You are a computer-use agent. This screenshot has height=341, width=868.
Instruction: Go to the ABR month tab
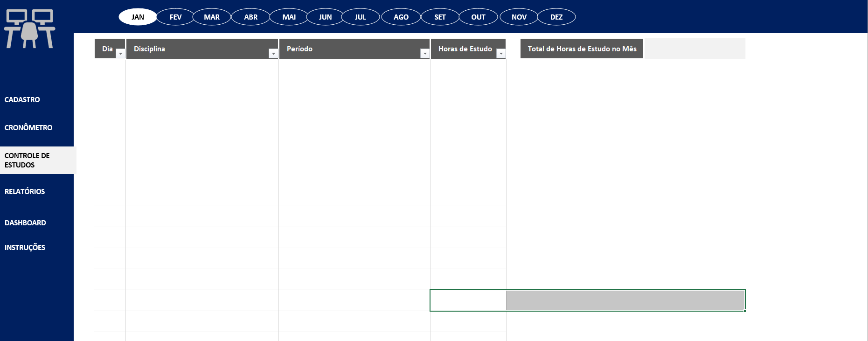(251, 17)
